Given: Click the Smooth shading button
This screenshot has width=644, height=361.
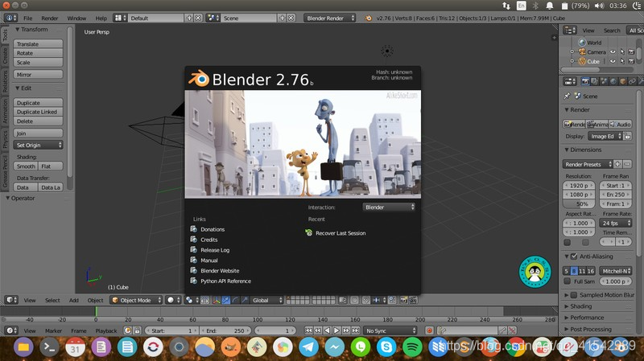Looking at the screenshot, I should pos(26,166).
